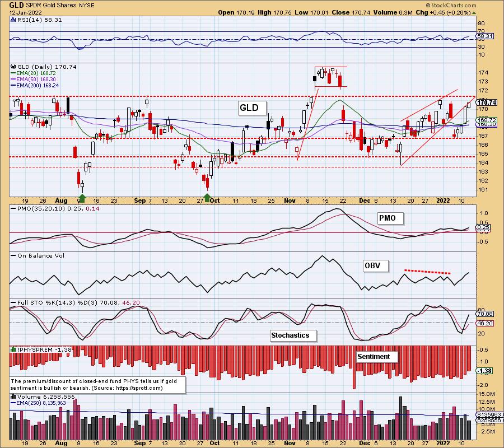Image resolution: width=504 pixels, height=448 pixels.
Task: Click the sprott.com source note text
Action: pyautogui.click(x=97, y=385)
